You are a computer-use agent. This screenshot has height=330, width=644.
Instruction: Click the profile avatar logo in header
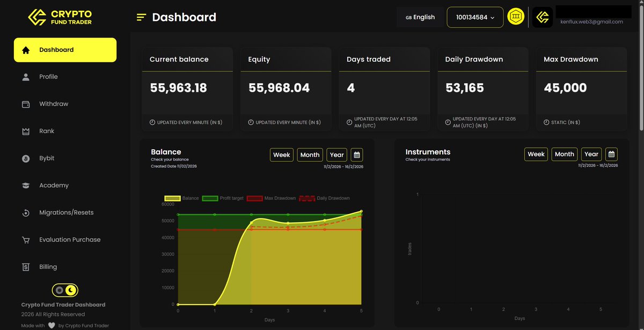(x=543, y=17)
